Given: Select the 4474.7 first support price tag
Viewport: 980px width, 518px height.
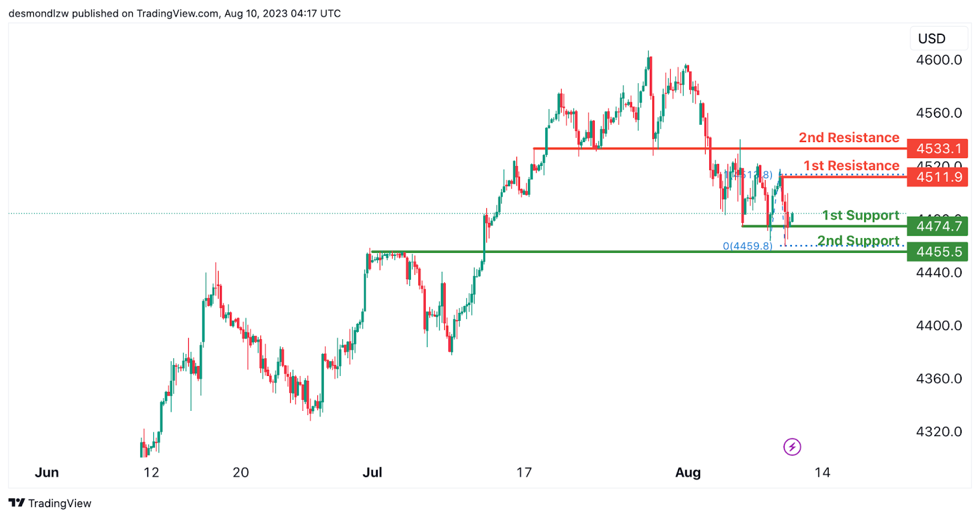Looking at the screenshot, I should 938,227.
